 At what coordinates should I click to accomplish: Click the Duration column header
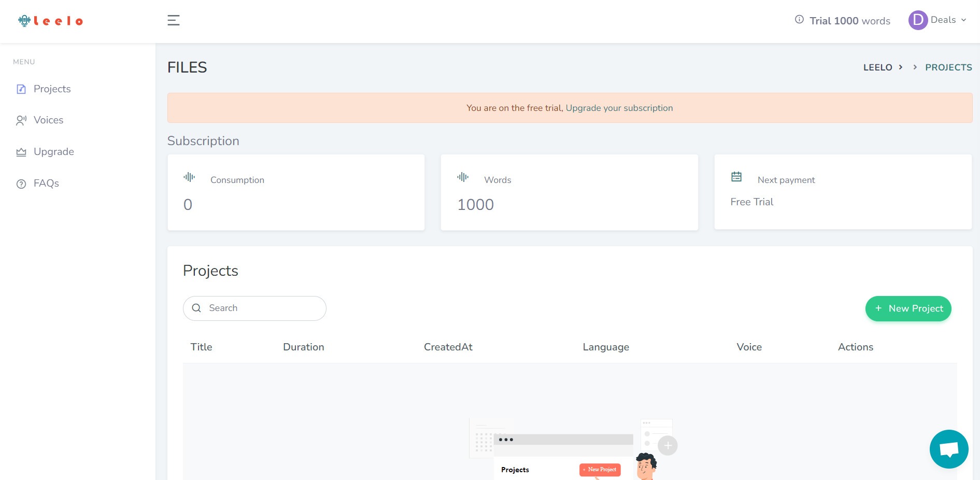(303, 347)
